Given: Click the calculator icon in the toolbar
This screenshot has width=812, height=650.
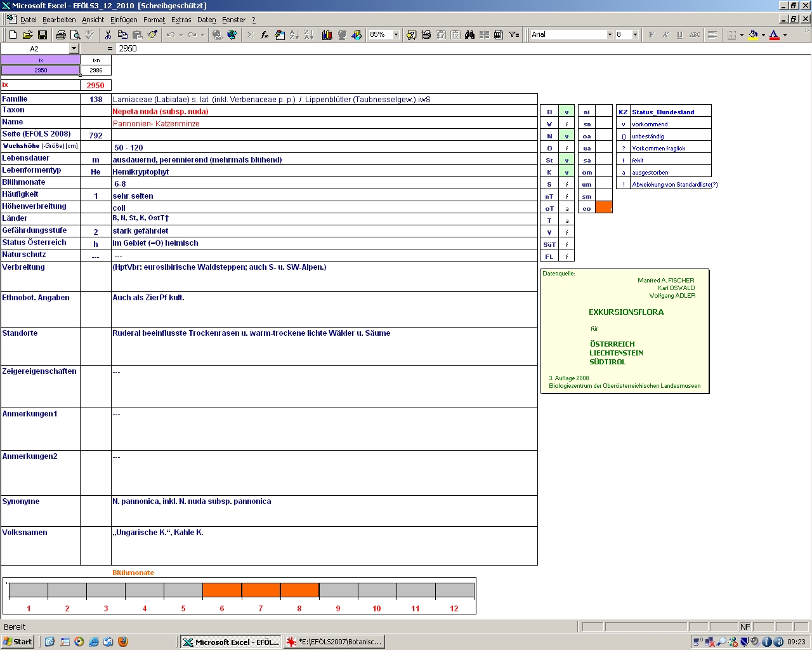Looking at the screenshot, I should click(499, 35).
